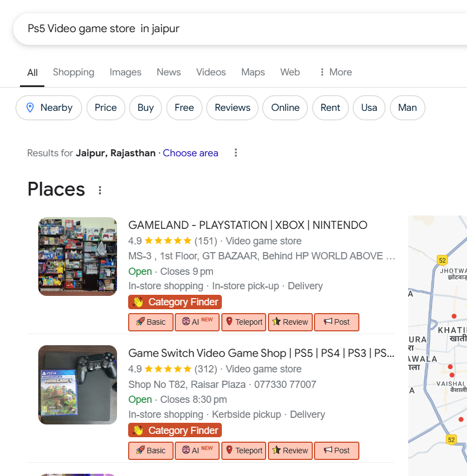This screenshot has height=476, width=467.
Task: Click Post megaphone button under GAMELAND
Action: (336, 322)
